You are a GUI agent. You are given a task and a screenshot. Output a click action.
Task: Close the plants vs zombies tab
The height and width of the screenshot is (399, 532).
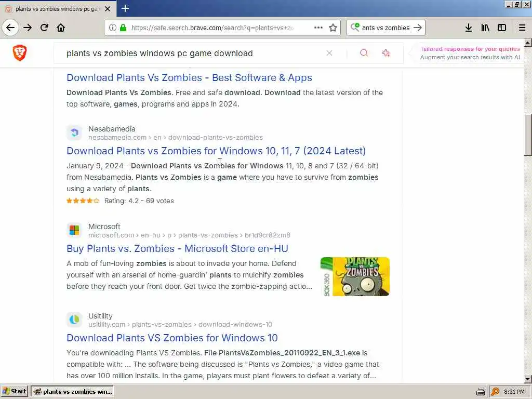pos(108,9)
